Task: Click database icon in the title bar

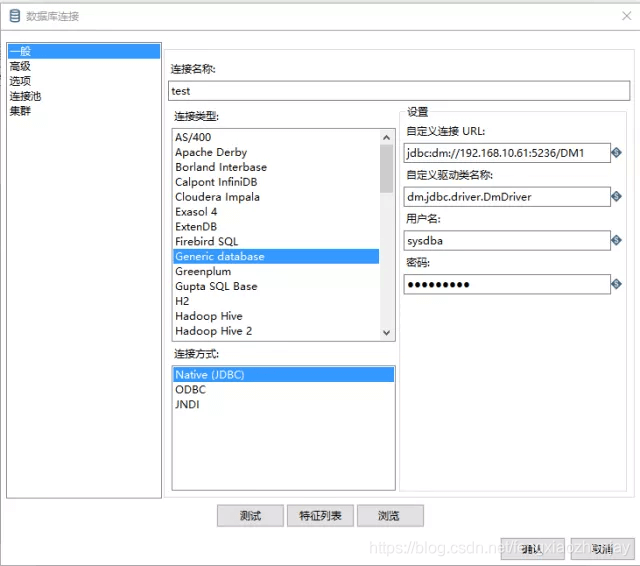Action: [14, 16]
